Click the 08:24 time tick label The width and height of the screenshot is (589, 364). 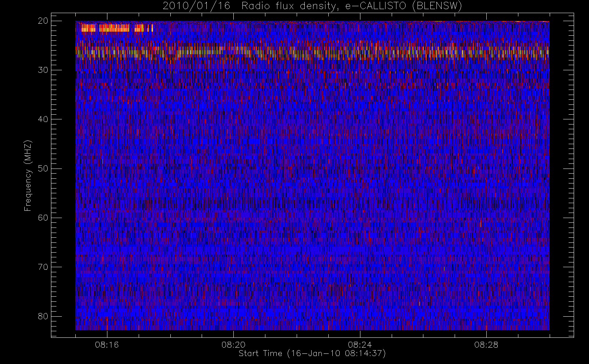pos(360,345)
